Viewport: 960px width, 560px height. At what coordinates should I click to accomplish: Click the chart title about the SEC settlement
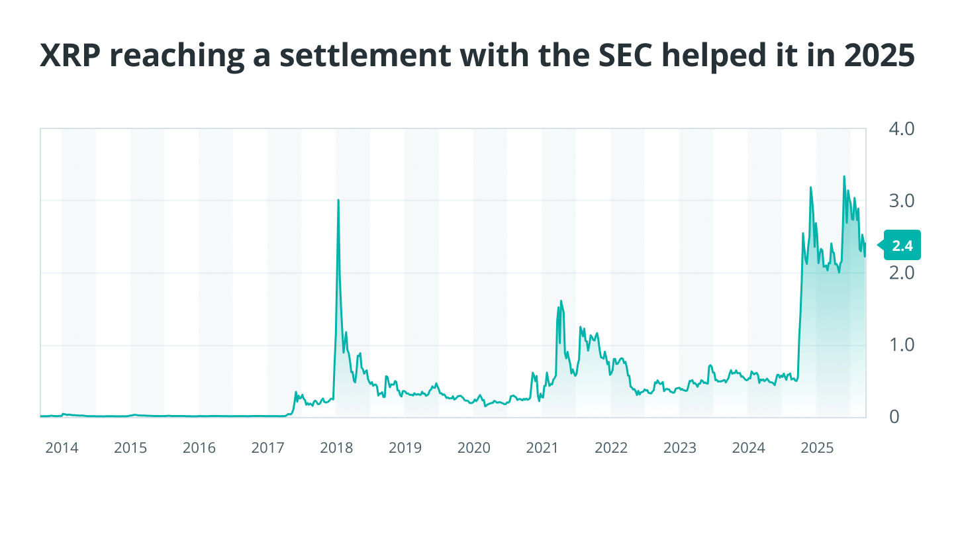point(477,55)
